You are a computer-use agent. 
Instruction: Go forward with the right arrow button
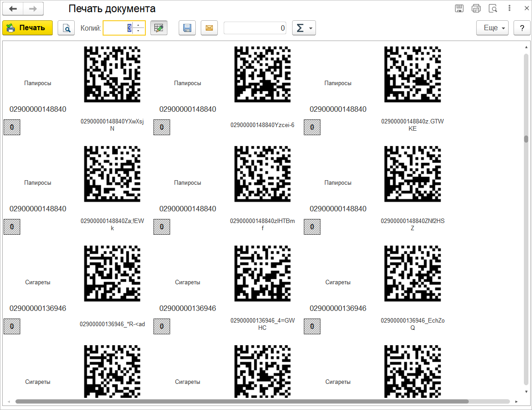[33, 9]
